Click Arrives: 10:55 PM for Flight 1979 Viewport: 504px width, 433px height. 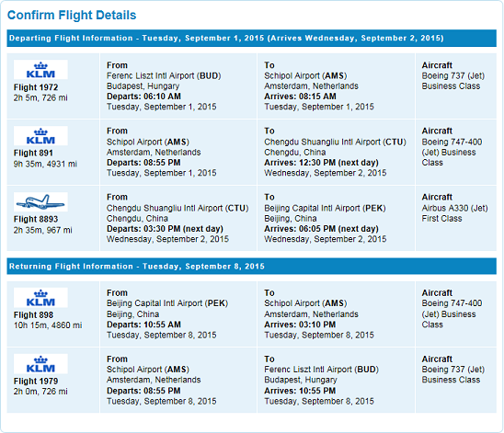(x=300, y=391)
